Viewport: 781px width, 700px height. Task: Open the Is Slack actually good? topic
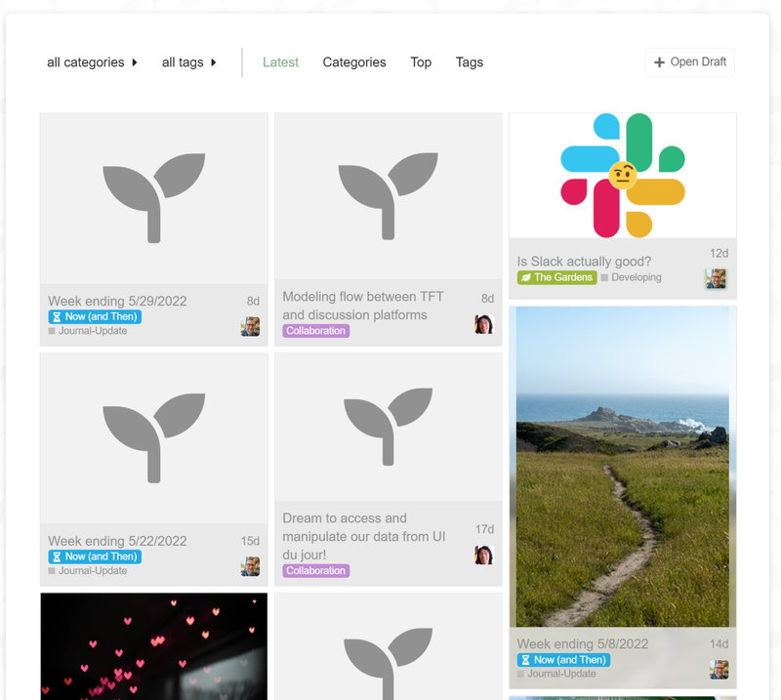pyautogui.click(x=584, y=262)
